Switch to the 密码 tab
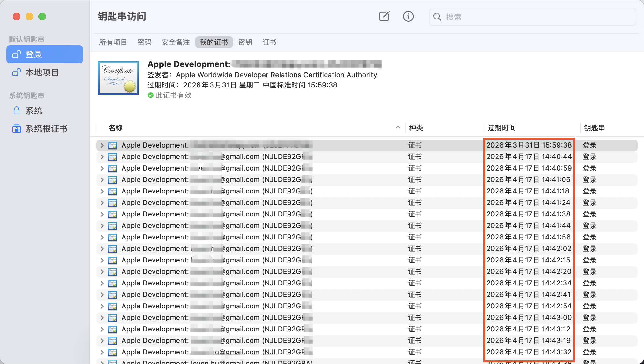 tap(144, 42)
